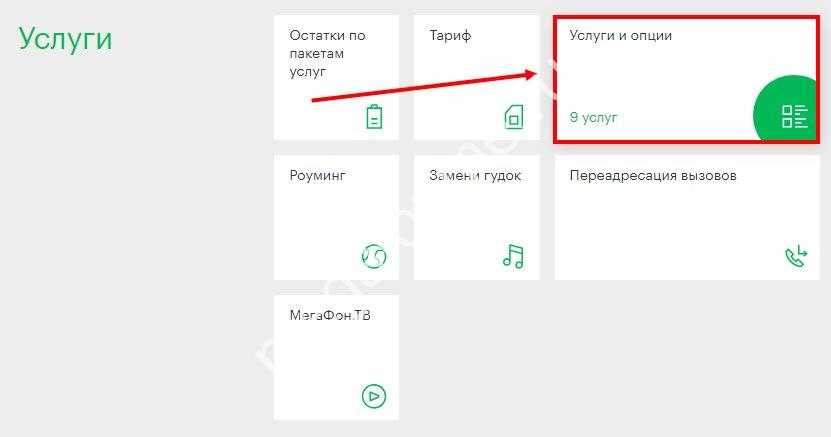
Task: Select the 'Замени гудок' title text
Action: pyautogui.click(x=475, y=175)
